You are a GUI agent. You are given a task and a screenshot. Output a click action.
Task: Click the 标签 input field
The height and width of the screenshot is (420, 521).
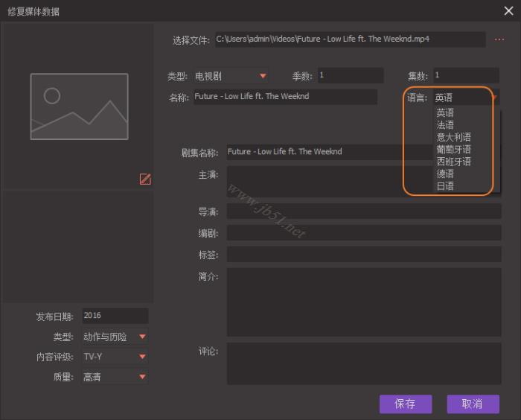tap(364, 255)
